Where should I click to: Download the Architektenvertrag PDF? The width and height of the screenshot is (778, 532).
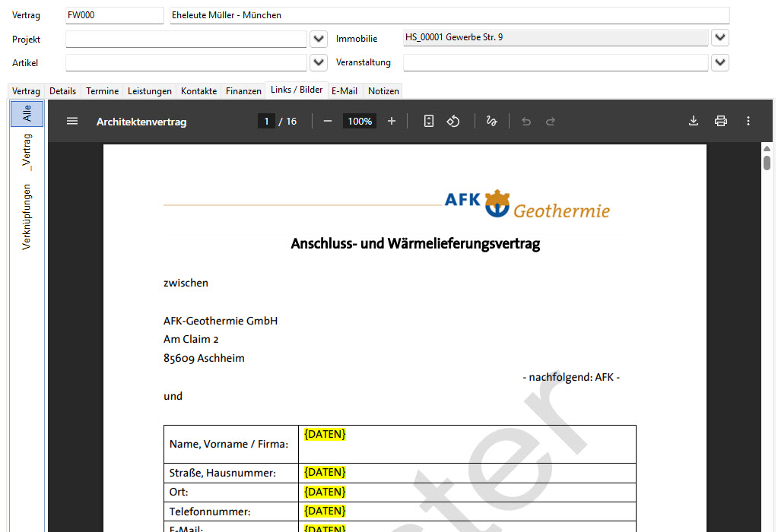click(x=694, y=122)
